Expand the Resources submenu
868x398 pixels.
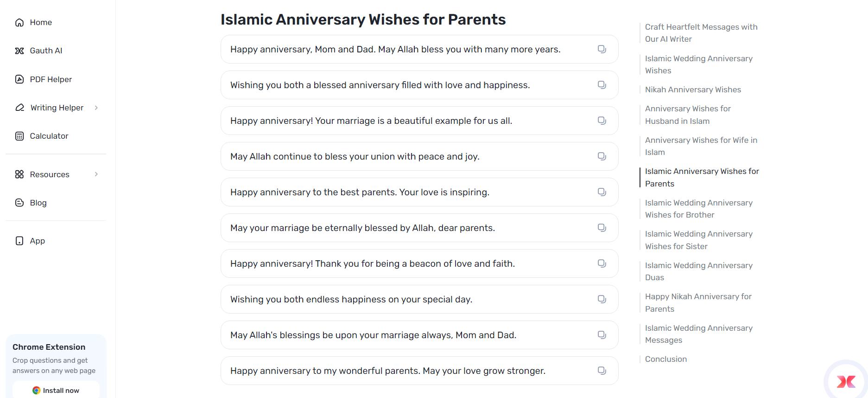[x=96, y=174]
